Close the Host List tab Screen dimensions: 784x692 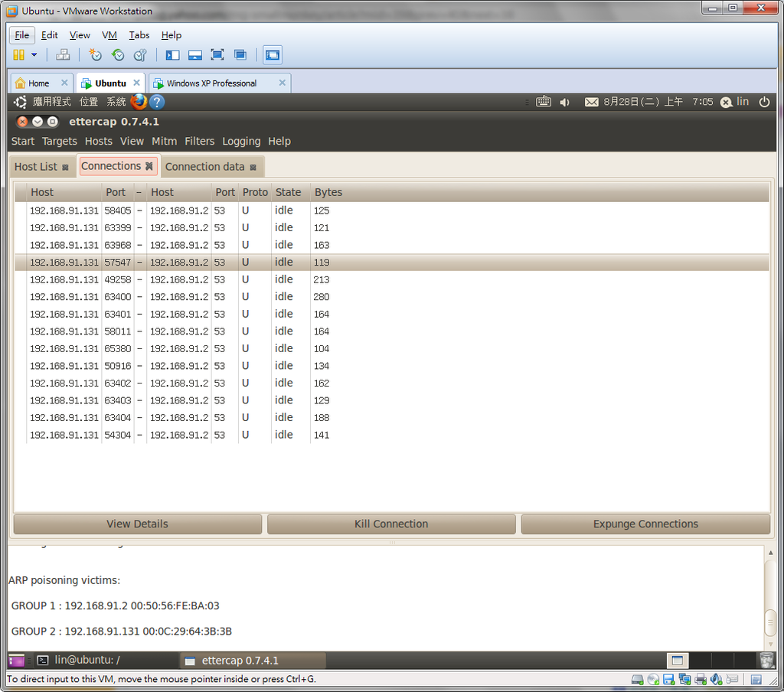65,168
